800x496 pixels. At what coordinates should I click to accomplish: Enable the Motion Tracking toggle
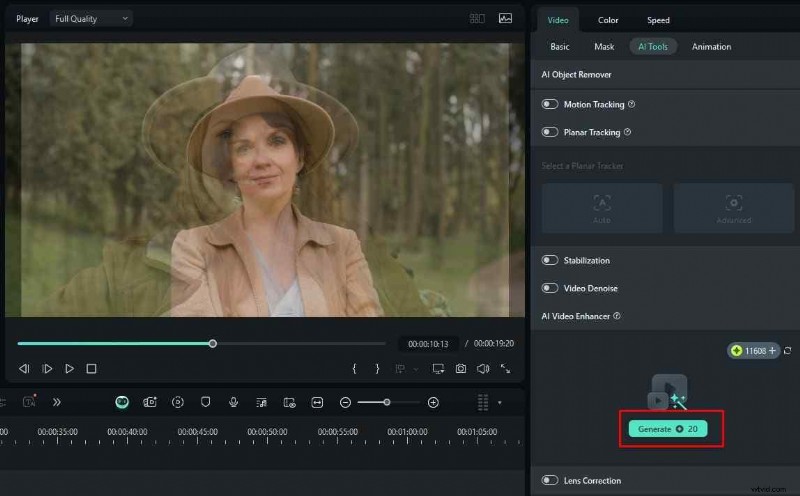pos(550,104)
